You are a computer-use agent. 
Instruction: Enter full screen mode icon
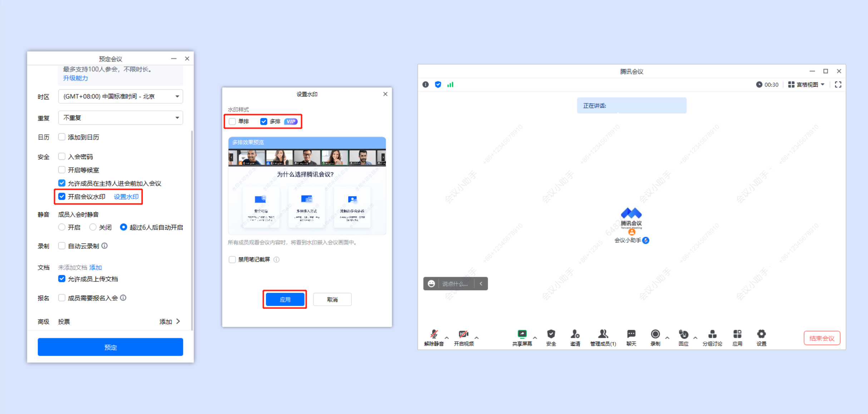[x=838, y=85]
